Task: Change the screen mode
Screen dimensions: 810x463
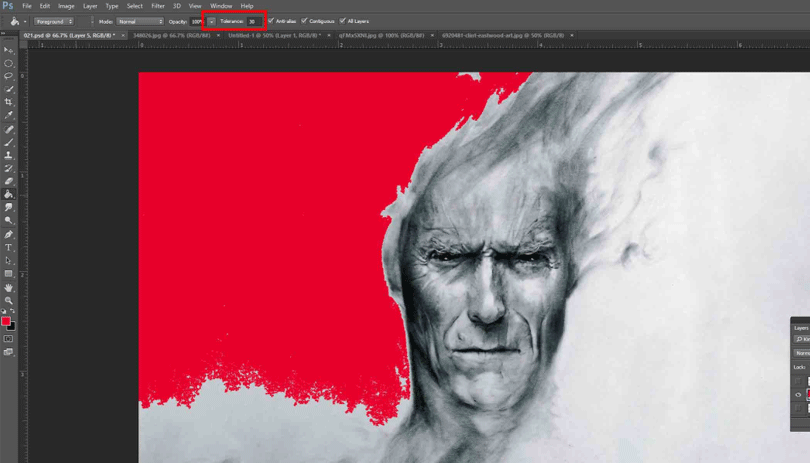Action: tap(9, 352)
